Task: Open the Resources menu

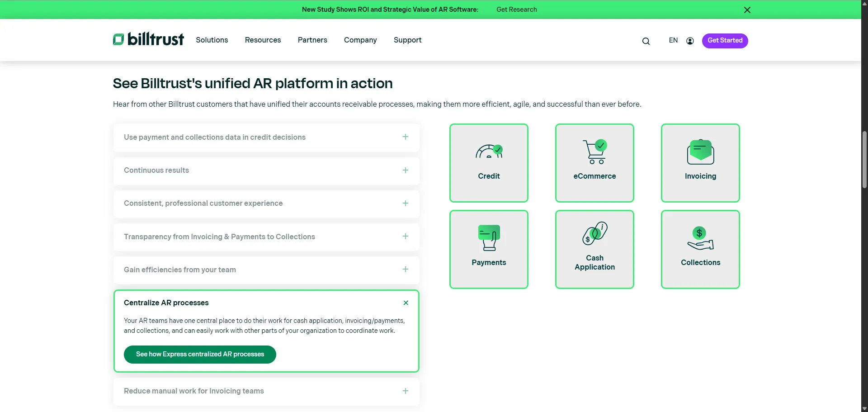Action: [x=263, y=40]
